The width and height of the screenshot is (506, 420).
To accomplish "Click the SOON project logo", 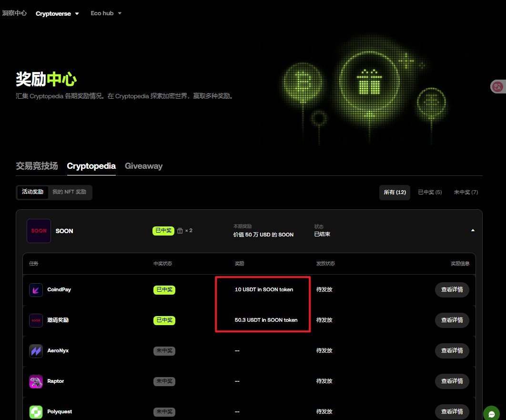I will (39, 231).
